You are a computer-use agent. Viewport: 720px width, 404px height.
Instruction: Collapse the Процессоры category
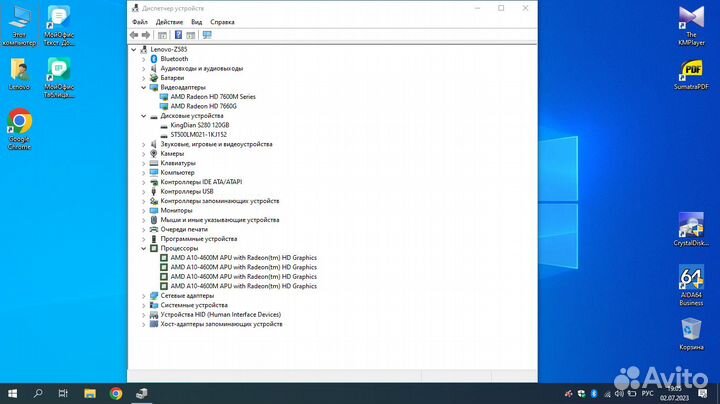click(x=143, y=248)
